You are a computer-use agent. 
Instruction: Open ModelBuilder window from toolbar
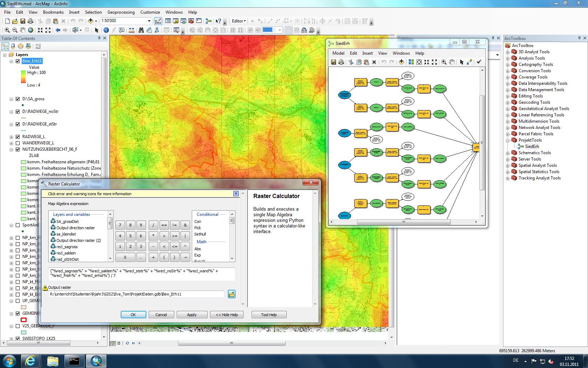click(209, 21)
